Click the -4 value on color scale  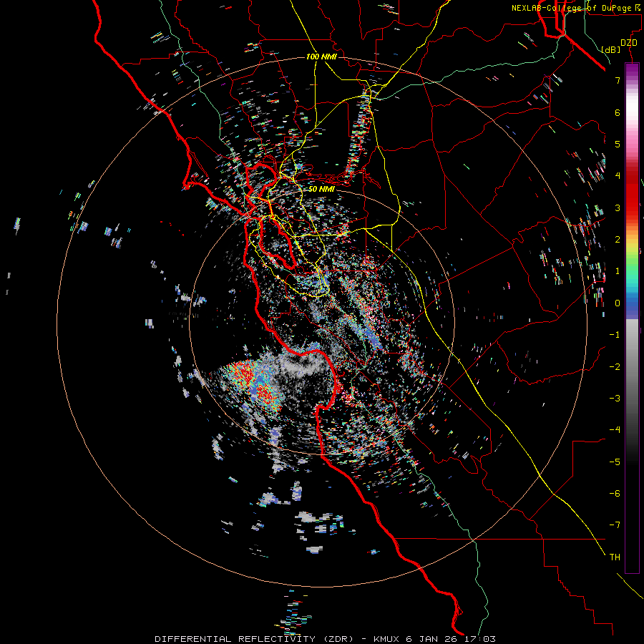(x=615, y=430)
